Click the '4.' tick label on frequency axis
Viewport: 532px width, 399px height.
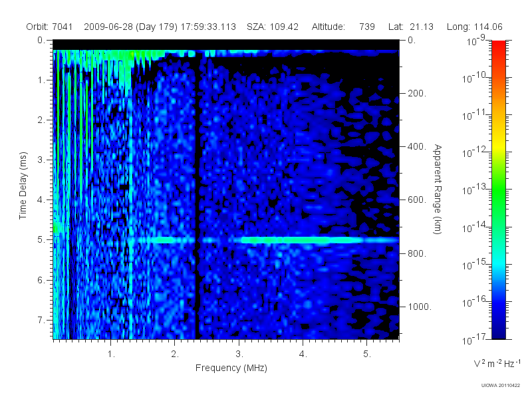[x=303, y=354]
